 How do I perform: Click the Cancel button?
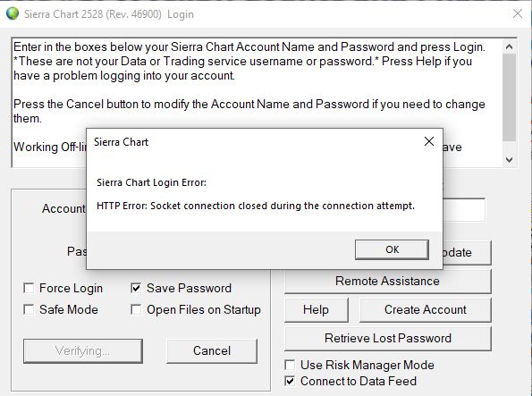(212, 351)
